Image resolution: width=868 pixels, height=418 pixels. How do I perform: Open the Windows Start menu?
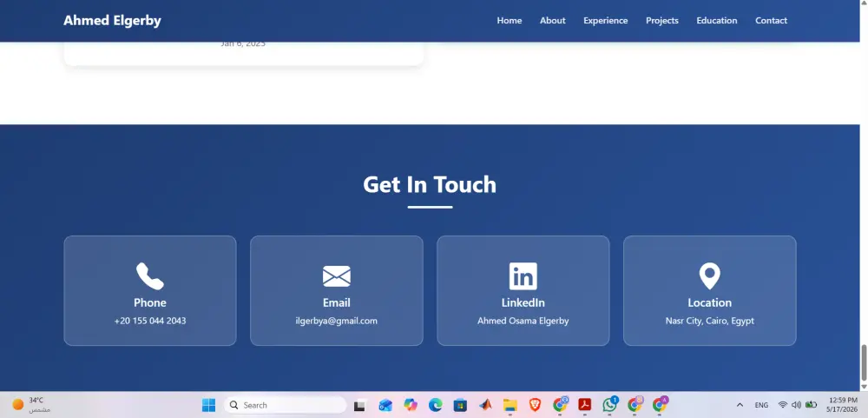[208, 405]
